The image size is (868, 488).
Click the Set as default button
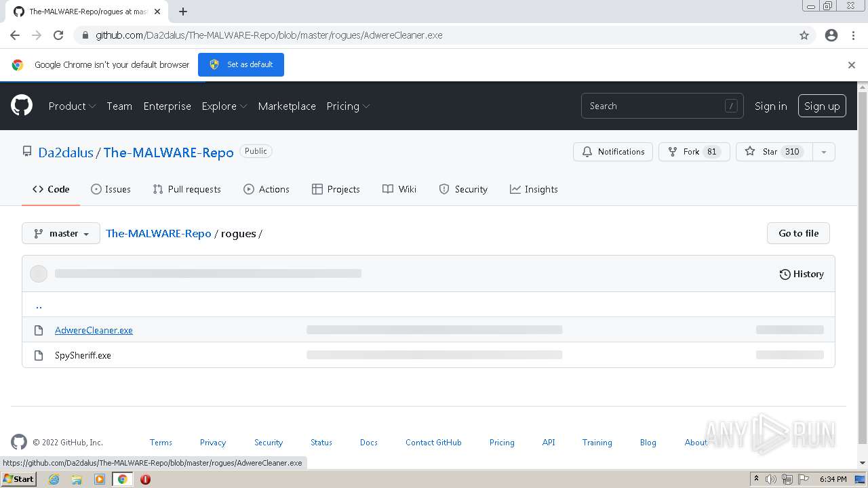coord(241,64)
